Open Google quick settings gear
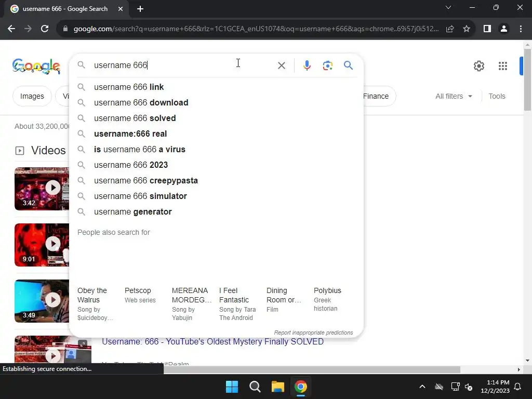The height and width of the screenshot is (399, 532). click(x=478, y=66)
